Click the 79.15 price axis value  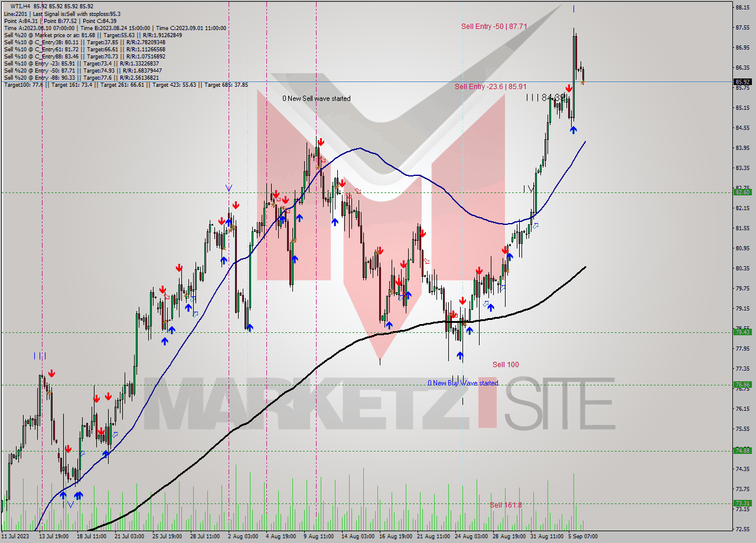coord(742,308)
